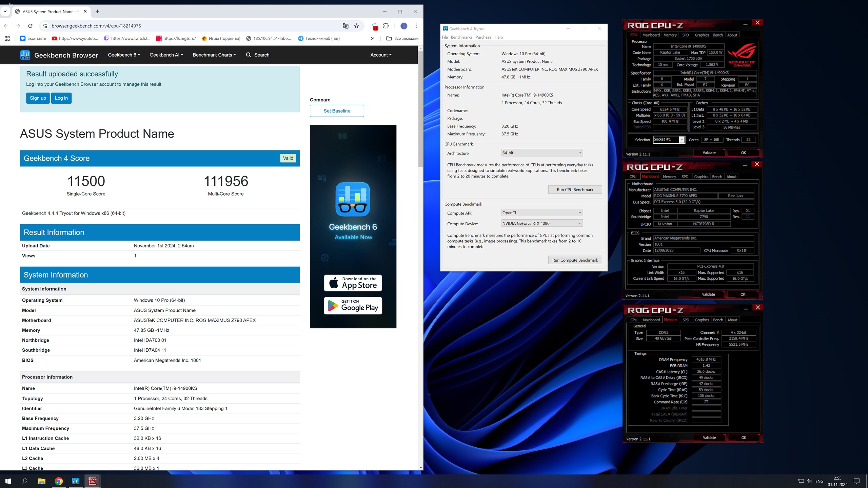
Task: Open the Purchase menu in Geekbench 4
Action: (483, 37)
